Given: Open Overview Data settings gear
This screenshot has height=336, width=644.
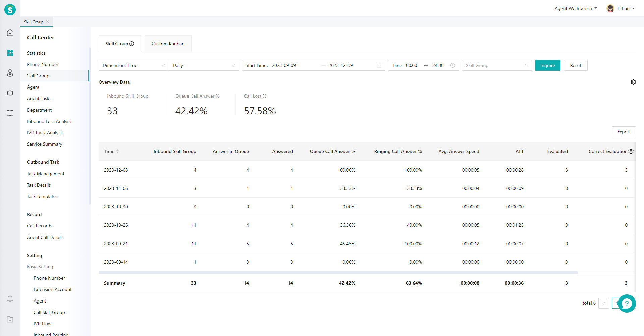Looking at the screenshot, I should [x=633, y=82].
